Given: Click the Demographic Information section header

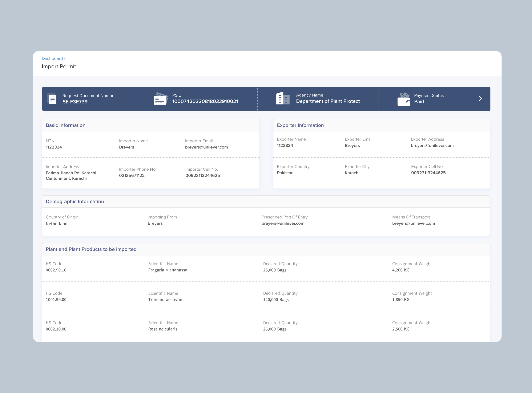Looking at the screenshot, I should click(75, 202).
